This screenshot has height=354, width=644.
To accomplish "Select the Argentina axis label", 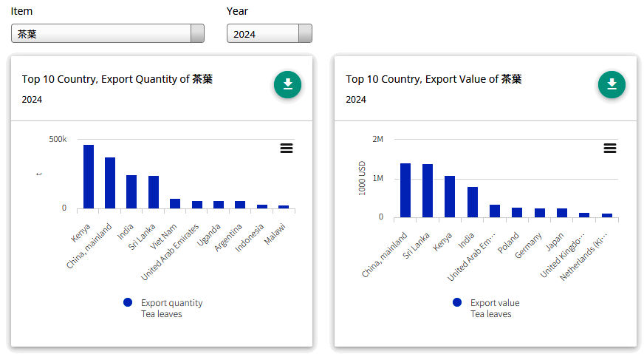I will [x=230, y=236].
